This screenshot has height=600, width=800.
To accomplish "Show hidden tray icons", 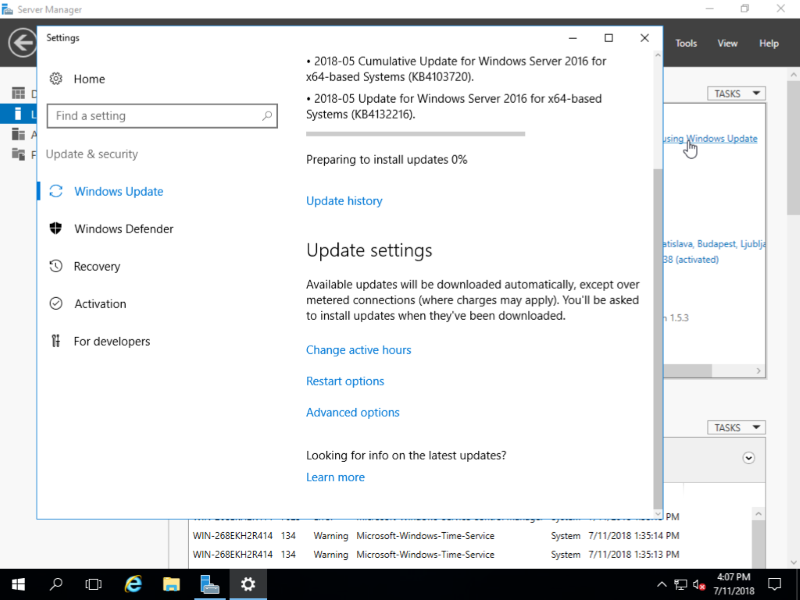I will [x=662, y=585].
